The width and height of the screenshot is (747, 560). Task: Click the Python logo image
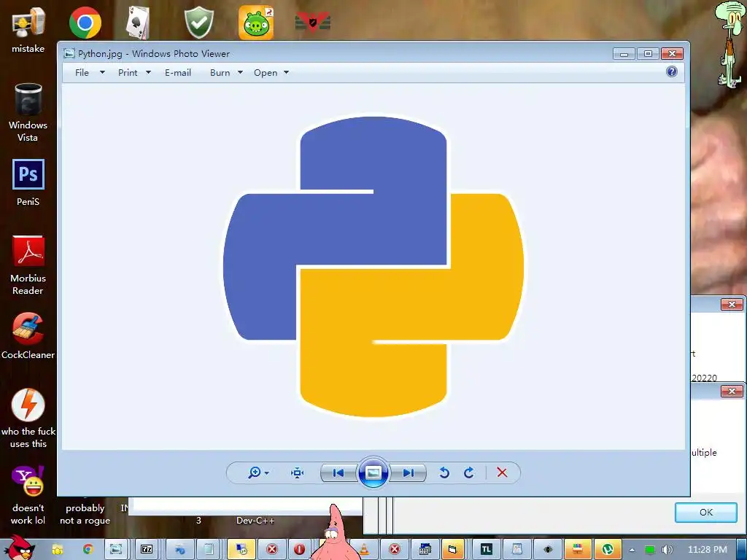click(x=373, y=267)
